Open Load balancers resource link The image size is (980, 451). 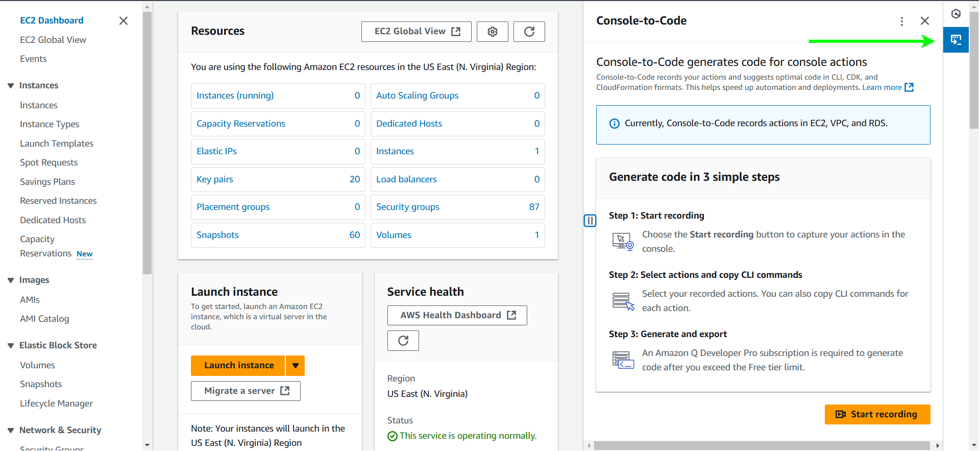tap(407, 179)
